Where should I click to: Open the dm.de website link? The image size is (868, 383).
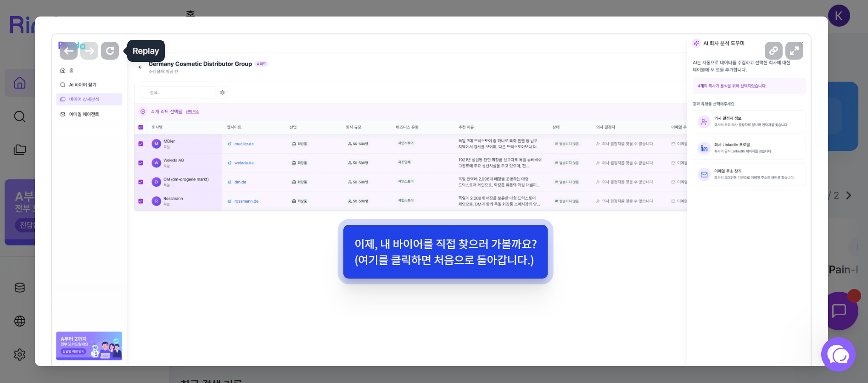(x=240, y=182)
